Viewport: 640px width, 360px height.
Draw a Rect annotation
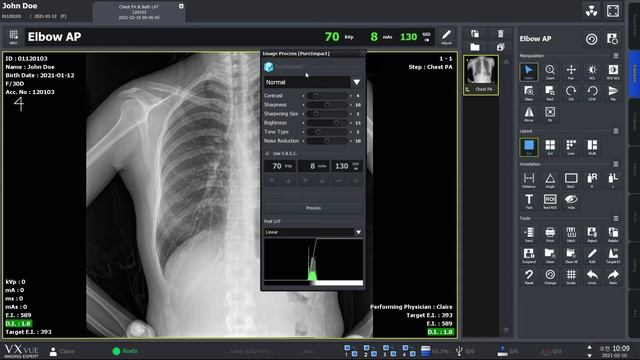(x=571, y=180)
